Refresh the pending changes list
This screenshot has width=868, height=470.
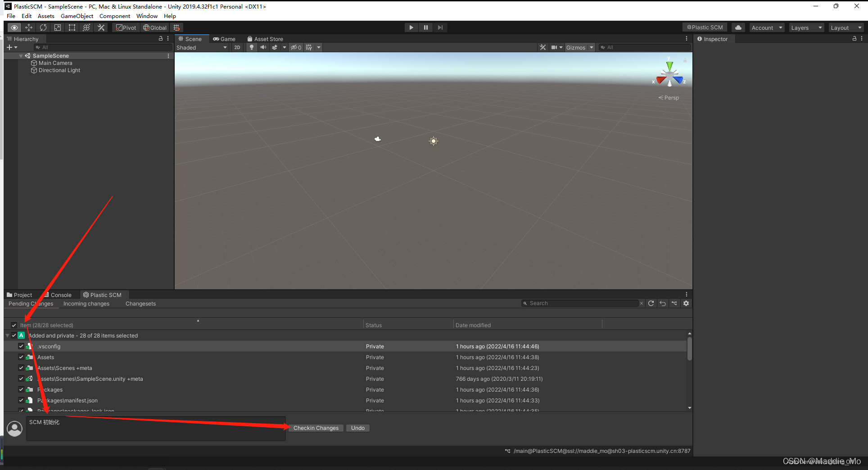click(651, 303)
